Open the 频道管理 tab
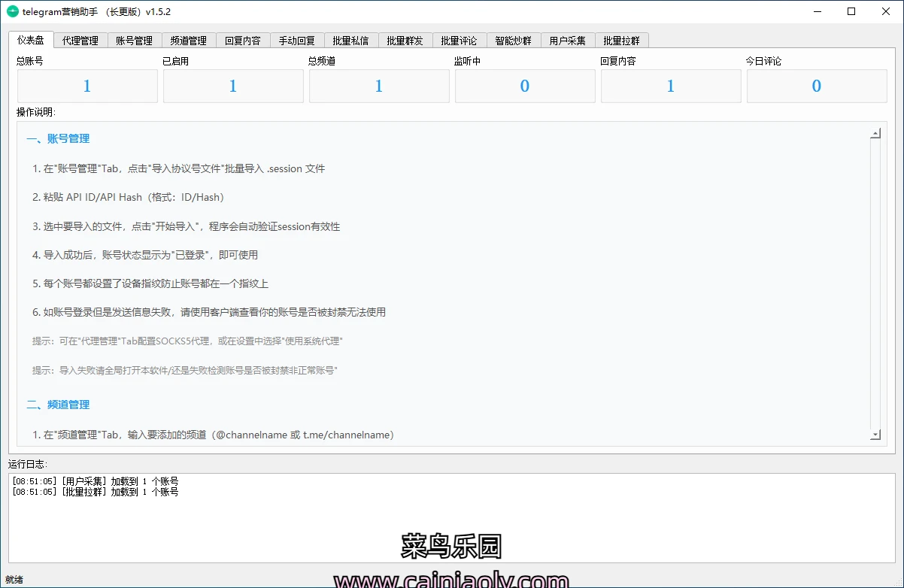 [189, 41]
